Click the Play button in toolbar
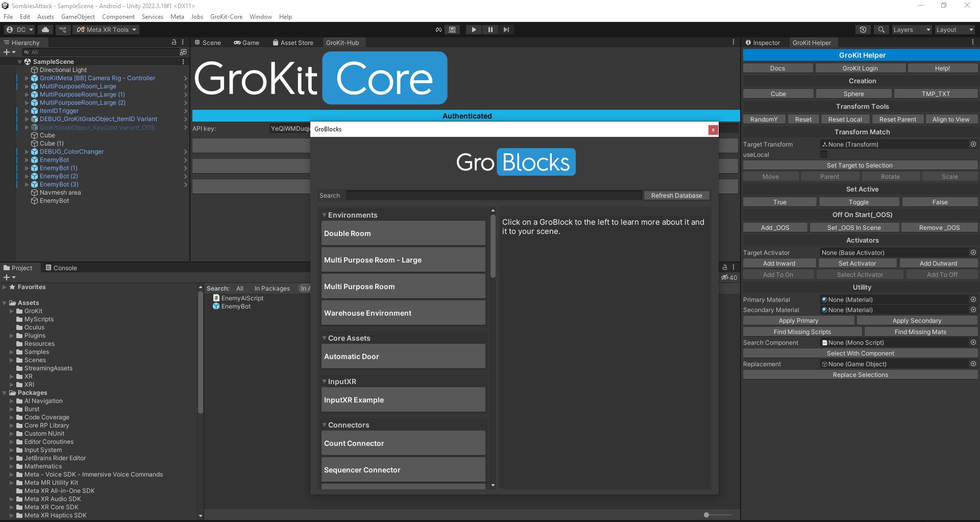This screenshot has height=522, width=980. [x=474, y=30]
